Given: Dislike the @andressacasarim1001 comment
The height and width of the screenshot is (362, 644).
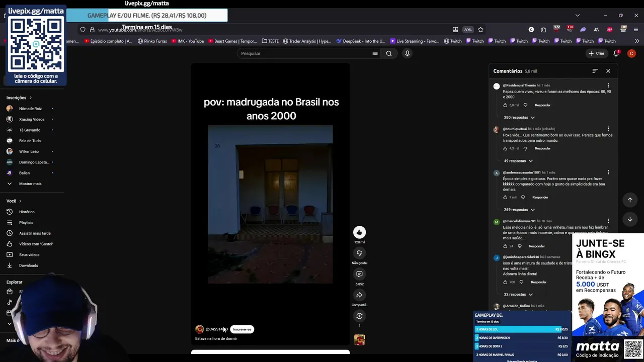Looking at the screenshot, I should coord(523,197).
